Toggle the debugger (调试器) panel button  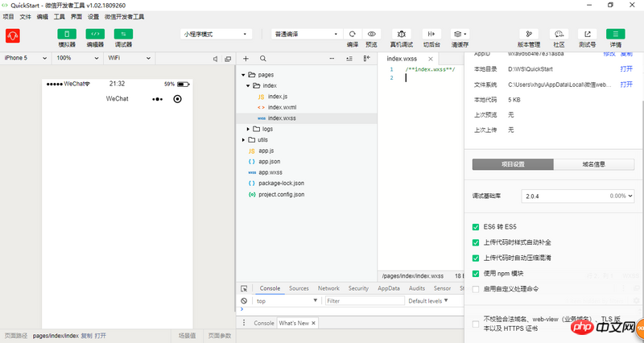(x=123, y=34)
